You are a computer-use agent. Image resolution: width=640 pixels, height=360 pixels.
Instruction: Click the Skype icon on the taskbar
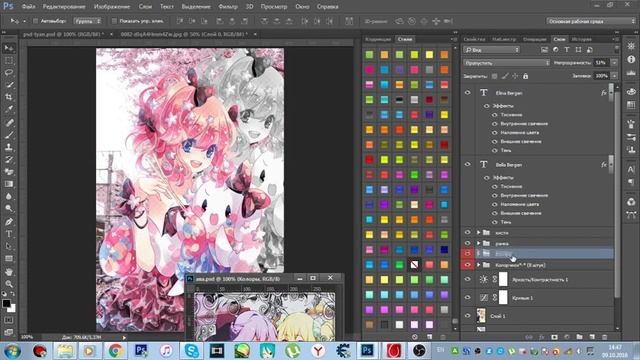(191, 351)
